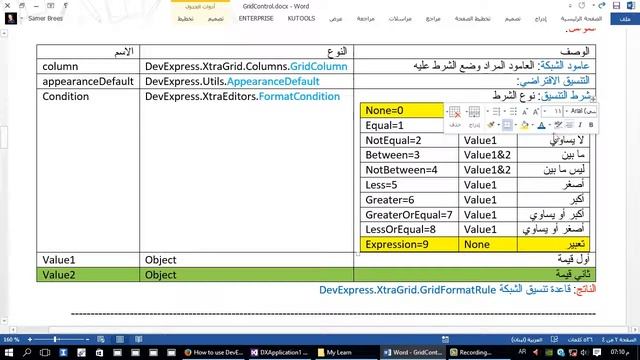
Task: Click the grow font icon
Action: (x=536, y=111)
